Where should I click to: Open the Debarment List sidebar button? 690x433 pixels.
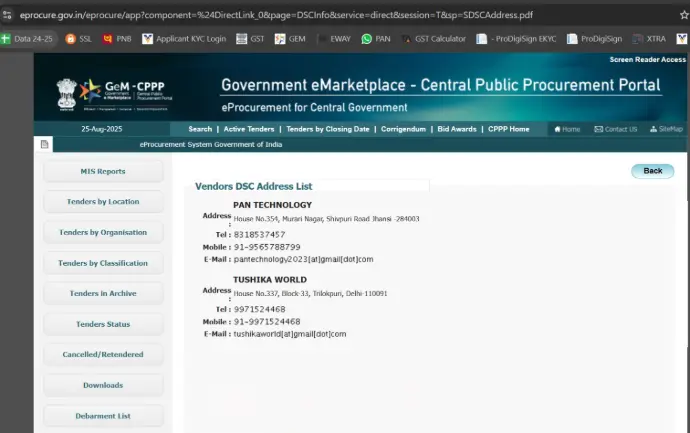point(103,415)
